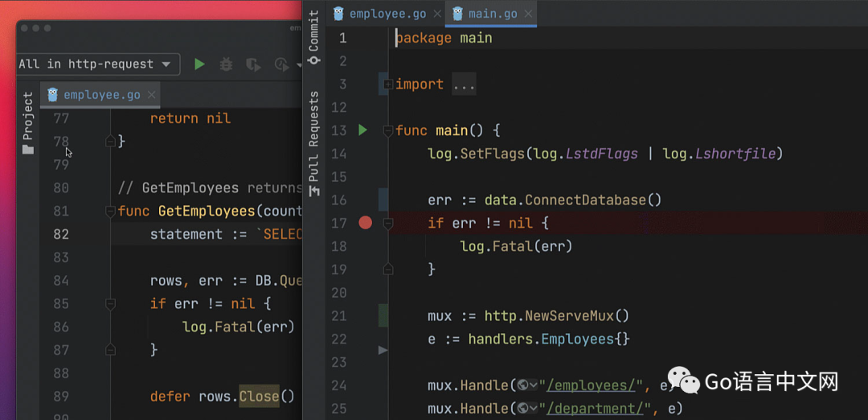Click the Profiler run icon
The image size is (868, 420).
point(281,64)
